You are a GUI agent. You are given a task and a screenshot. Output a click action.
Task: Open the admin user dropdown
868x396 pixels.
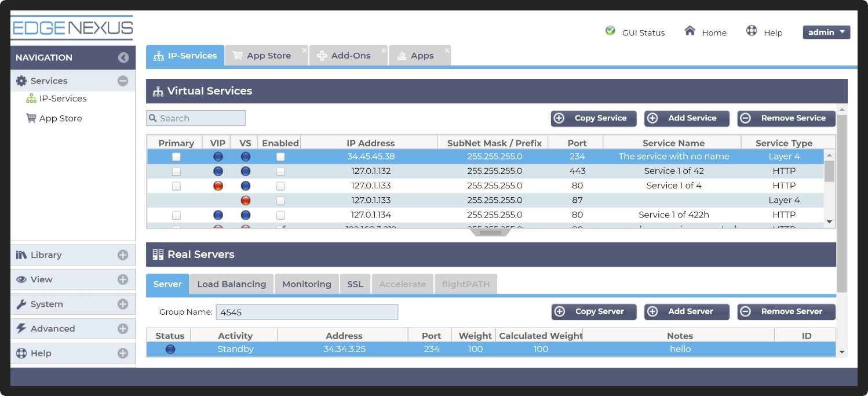pyautogui.click(x=826, y=32)
